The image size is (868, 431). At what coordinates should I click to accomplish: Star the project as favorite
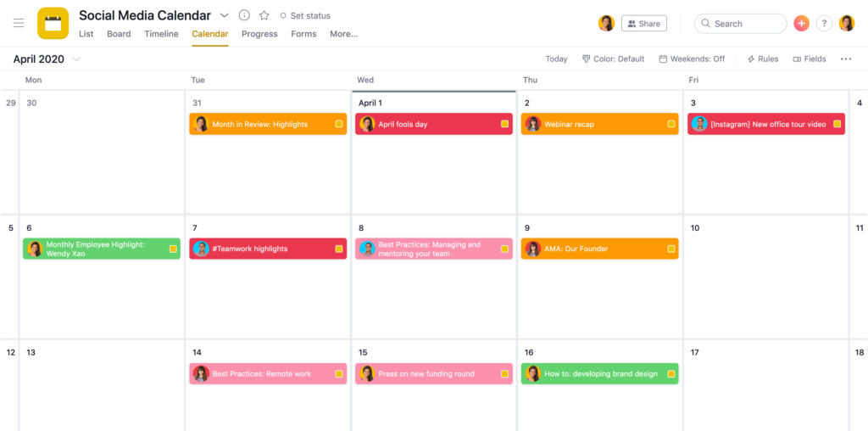264,15
